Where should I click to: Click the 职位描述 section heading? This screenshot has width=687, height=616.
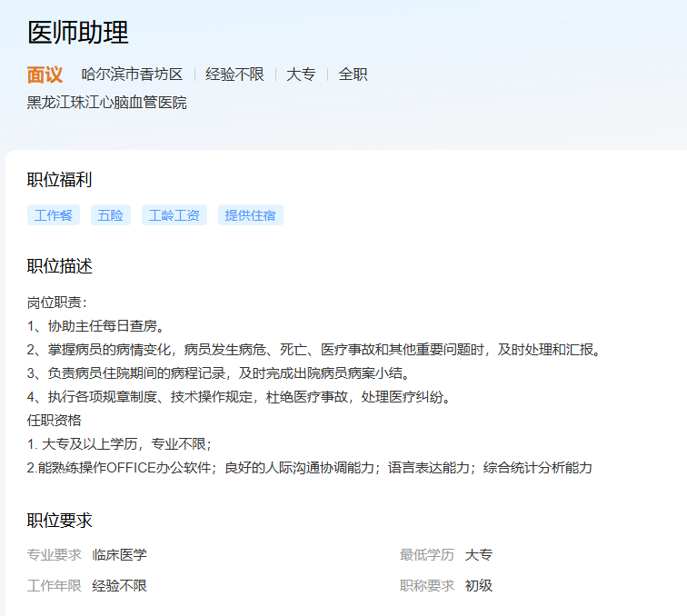[60, 266]
